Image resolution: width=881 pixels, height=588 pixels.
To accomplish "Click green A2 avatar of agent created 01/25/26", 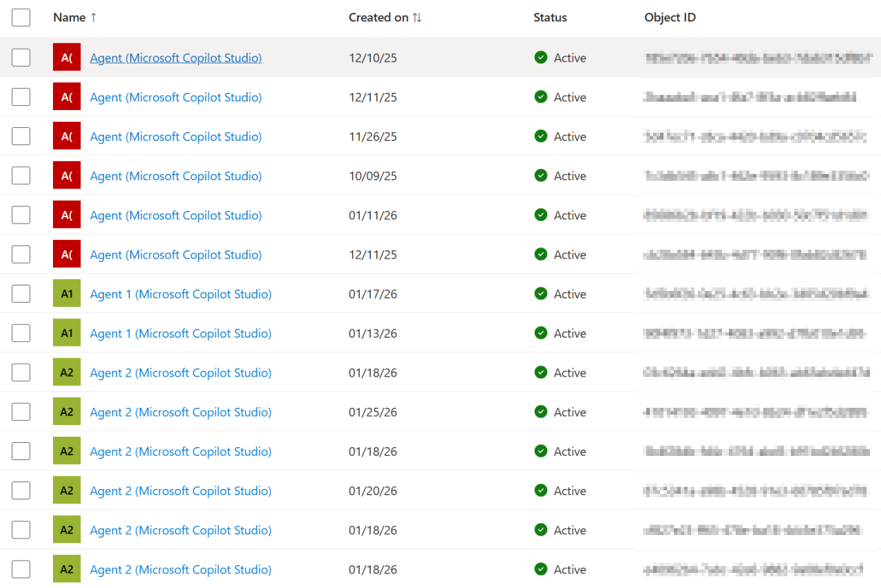I will tap(67, 413).
